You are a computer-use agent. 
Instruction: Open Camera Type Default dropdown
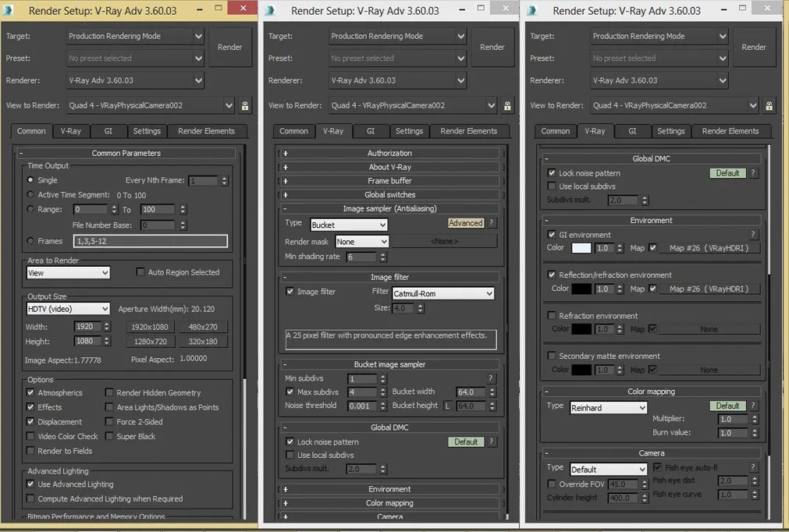[609, 469]
